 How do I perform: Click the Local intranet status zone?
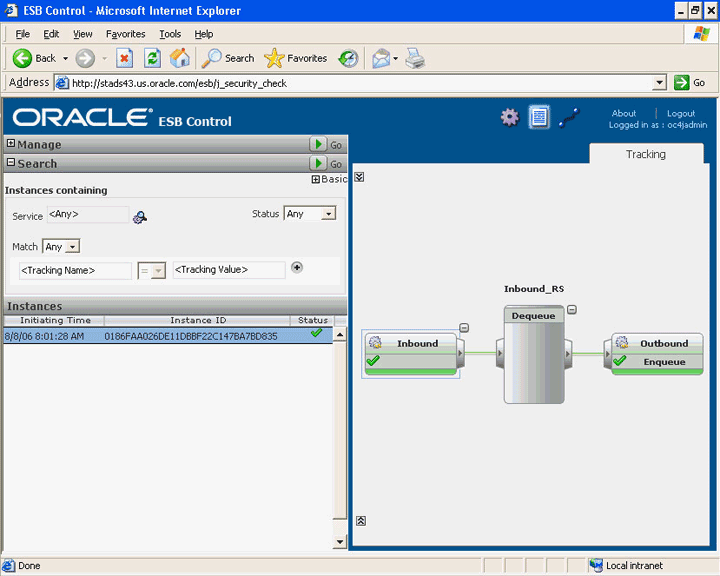[x=627, y=565]
